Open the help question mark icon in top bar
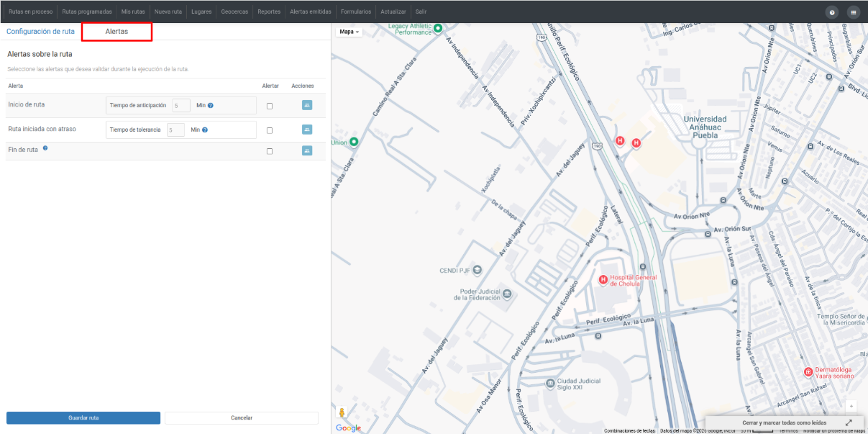Image resolution: width=868 pixels, height=434 pixels. coord(832,12)
